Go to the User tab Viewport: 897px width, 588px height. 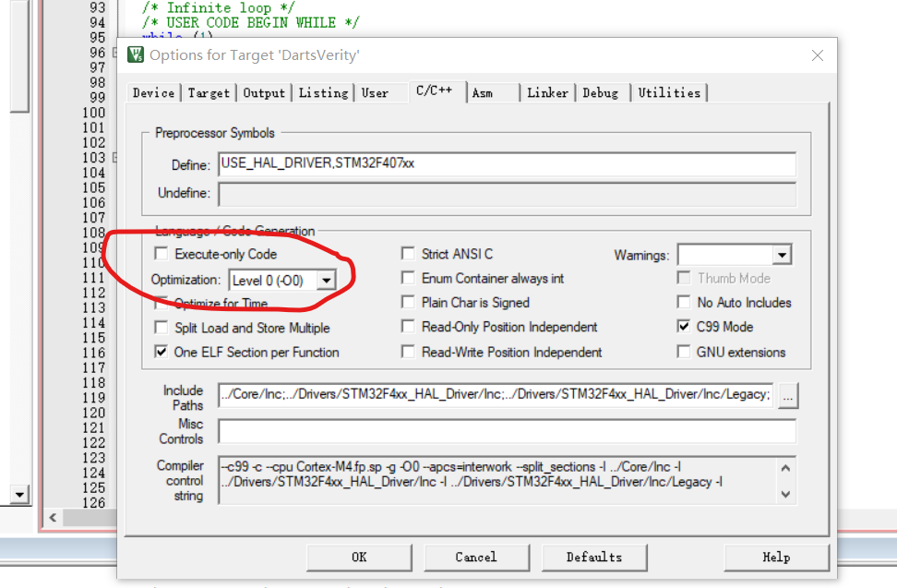(x=375, y=92)
